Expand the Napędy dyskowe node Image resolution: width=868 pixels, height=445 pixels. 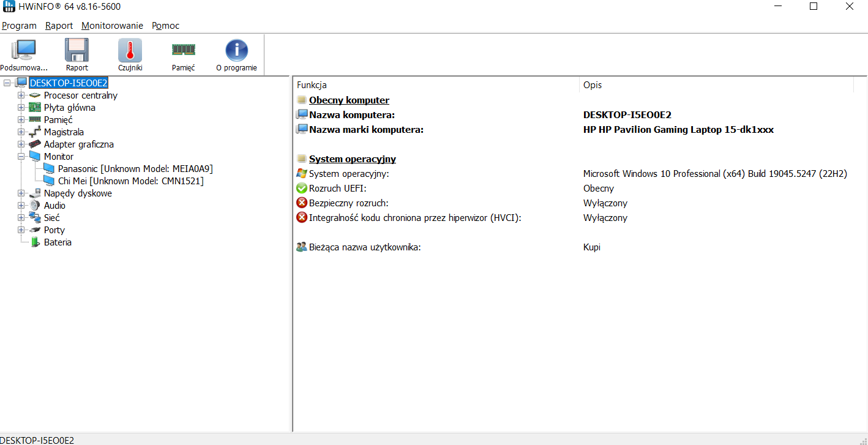coord(21,193)
